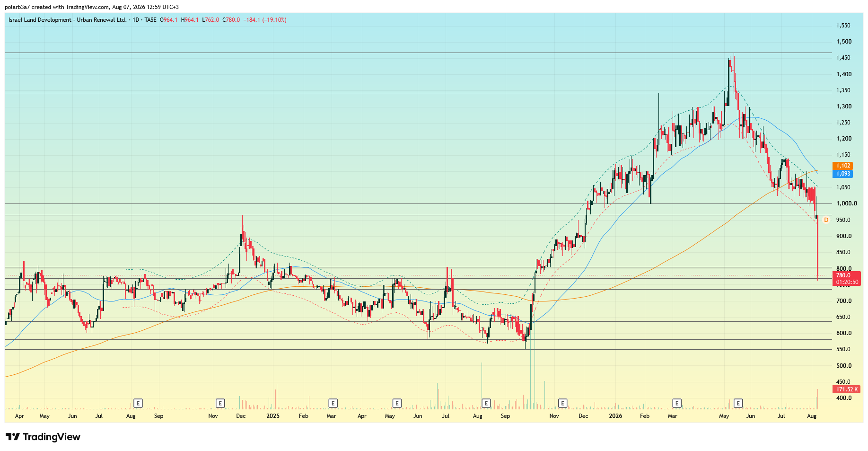Click the 1,350 price axis label
This screenshot has height=451, width=868.
click(843, 90)
